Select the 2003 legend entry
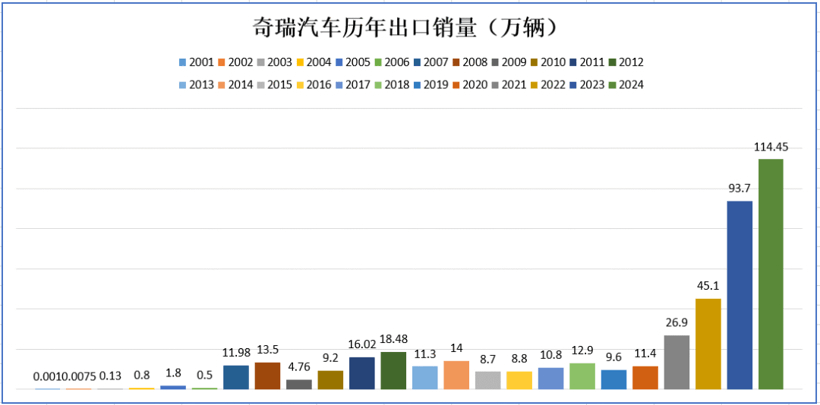Screen dimensions: 820x405 [275, 63]
